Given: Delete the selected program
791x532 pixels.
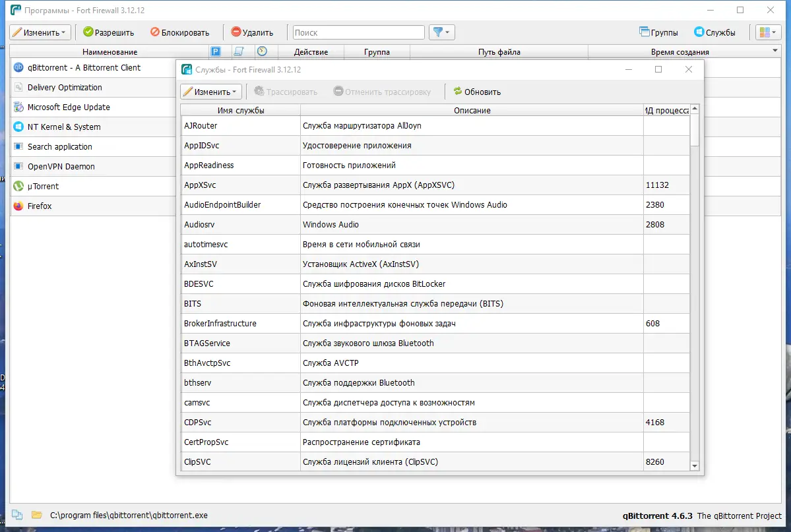Looking at the screenshot, I should click(252, 32).
